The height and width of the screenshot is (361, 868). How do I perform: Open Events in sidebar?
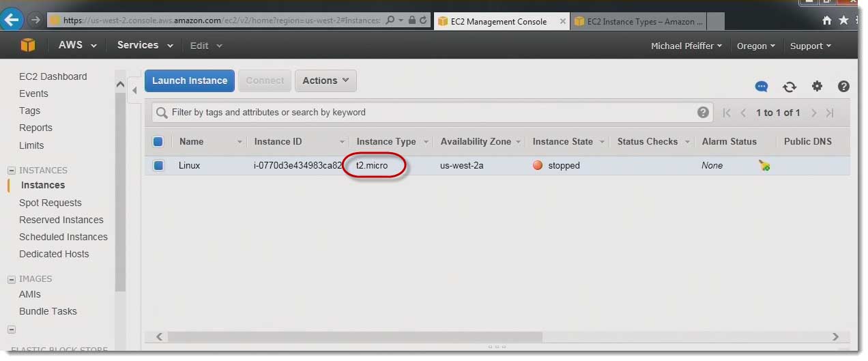(x=33, y=93)
